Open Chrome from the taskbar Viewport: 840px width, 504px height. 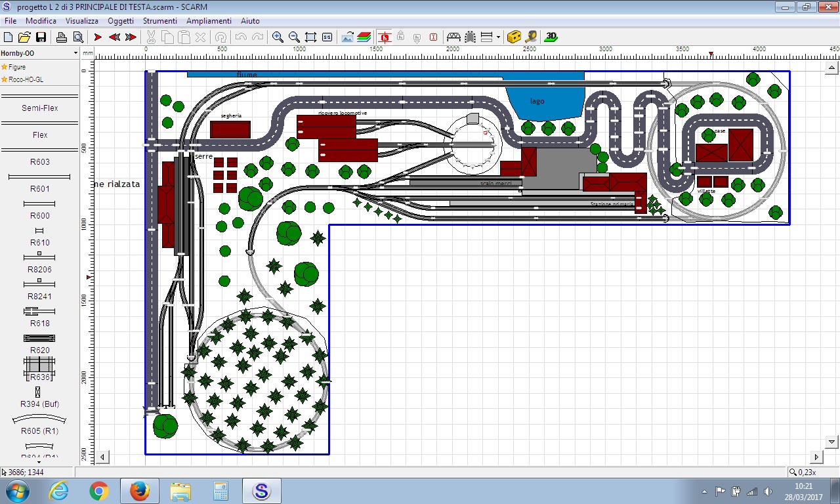(99, 491)
